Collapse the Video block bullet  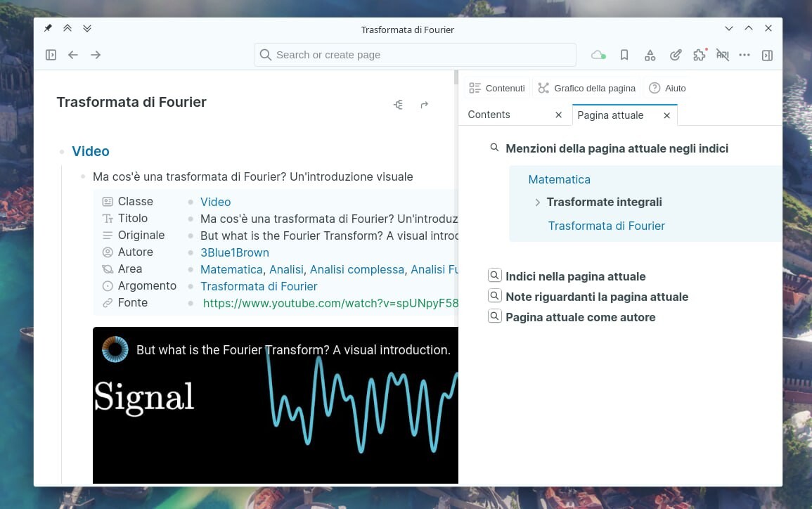click(62, 152)
